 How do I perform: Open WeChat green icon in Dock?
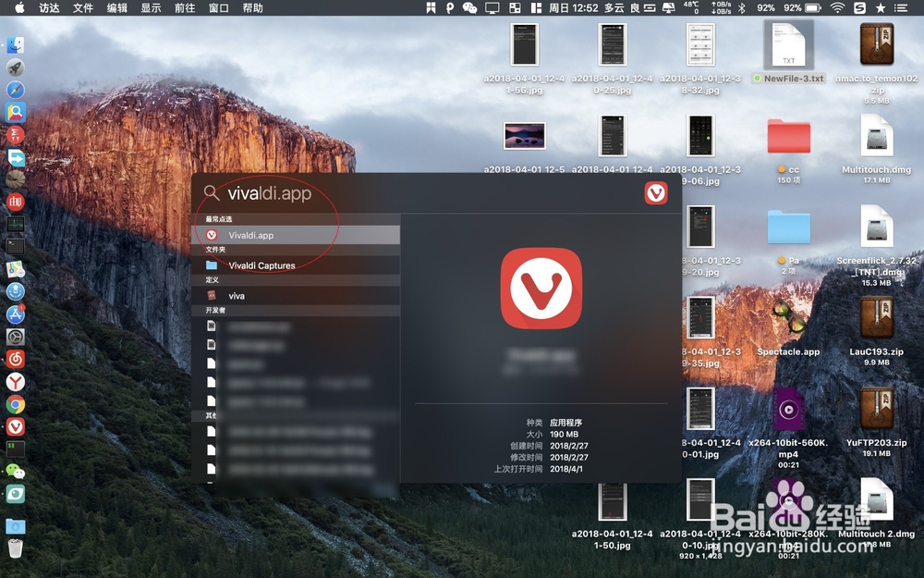(x=16, y=472)
